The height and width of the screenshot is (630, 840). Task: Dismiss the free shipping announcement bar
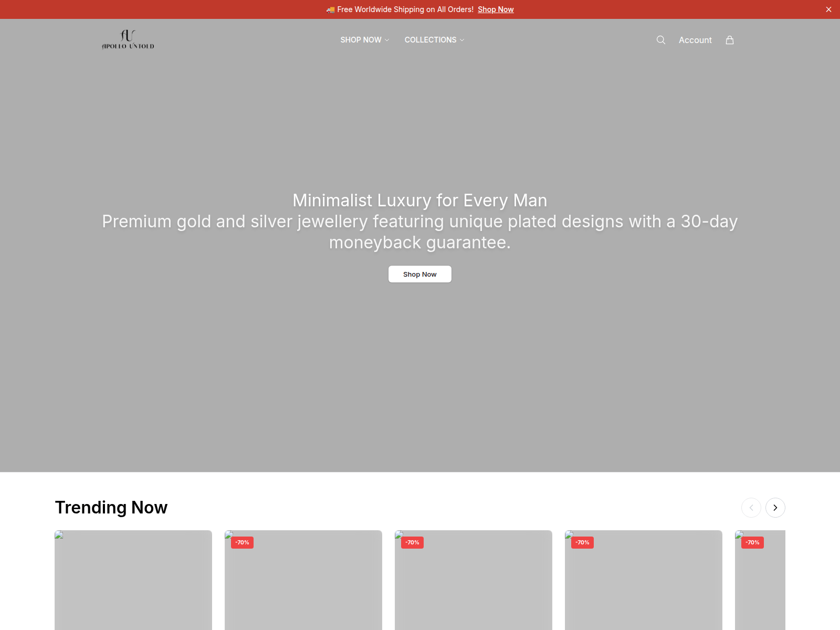click(828, 9)
